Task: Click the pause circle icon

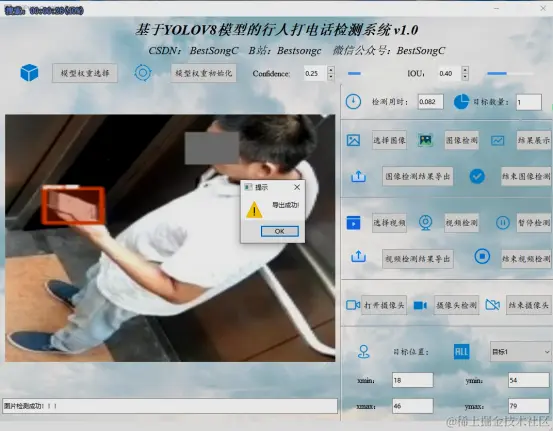Action: click(502, 223)
